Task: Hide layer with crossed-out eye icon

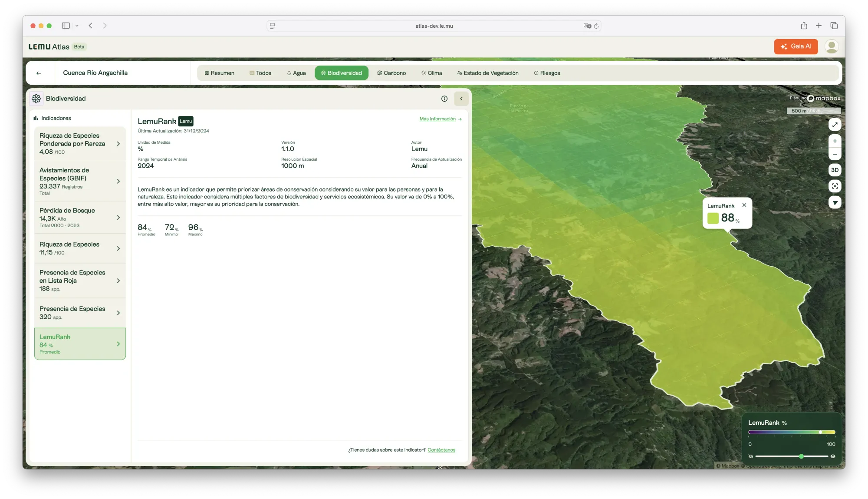Action: pyautogui.click(x=751, y=456)
